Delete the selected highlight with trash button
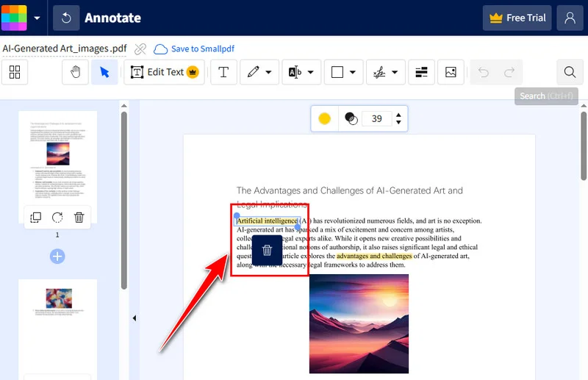The height and width of the screenshot is (380, 588). pyautogui.click(x=267, y=250)
